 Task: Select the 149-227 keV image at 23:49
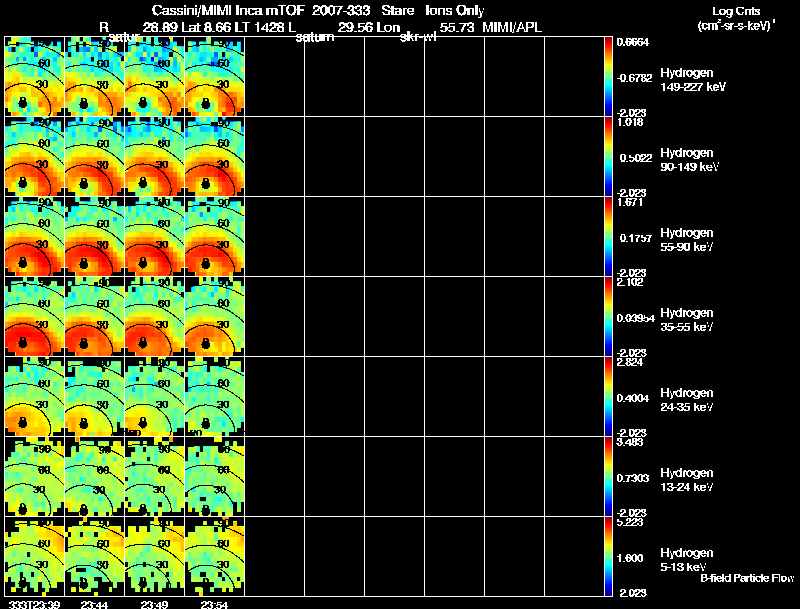pos(155,77)
